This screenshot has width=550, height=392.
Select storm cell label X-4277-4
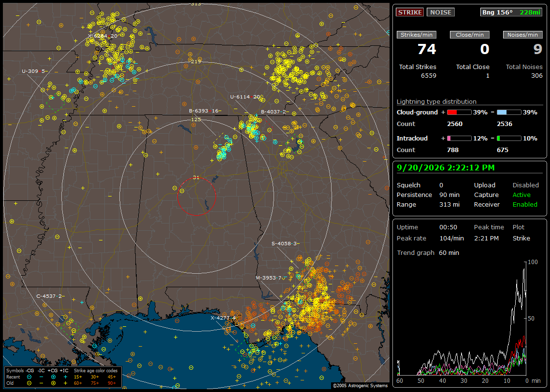click(x=223, y=318)
